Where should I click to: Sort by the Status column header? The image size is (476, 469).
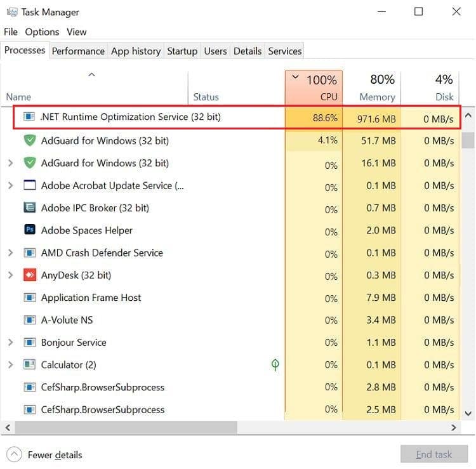pyautogui.click(x=237, y=88)
